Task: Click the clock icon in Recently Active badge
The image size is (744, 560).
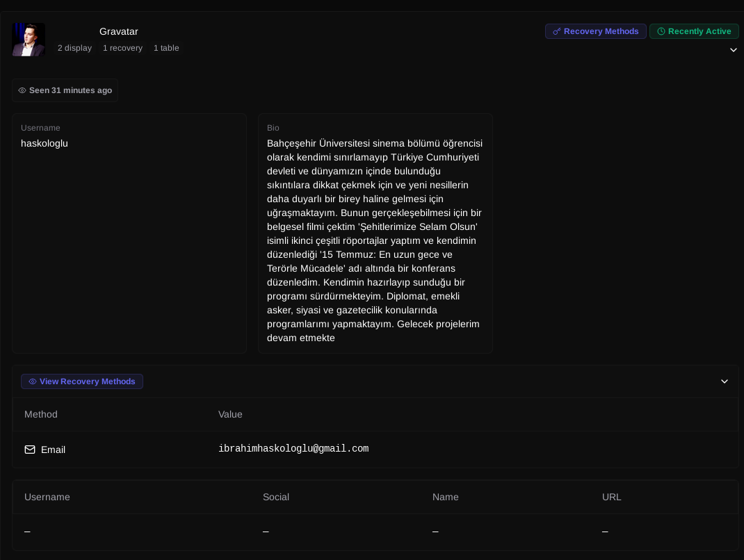Action: pyautogui.click(x=661, y=32)
